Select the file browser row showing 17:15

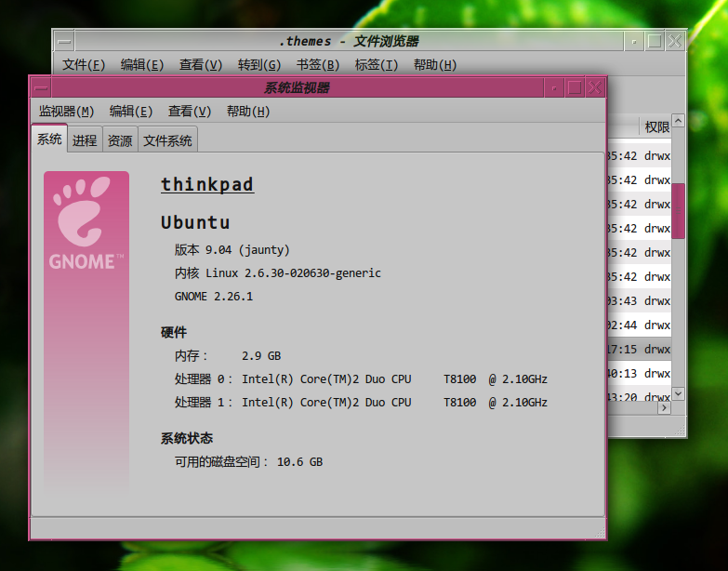tap(640, 349)
